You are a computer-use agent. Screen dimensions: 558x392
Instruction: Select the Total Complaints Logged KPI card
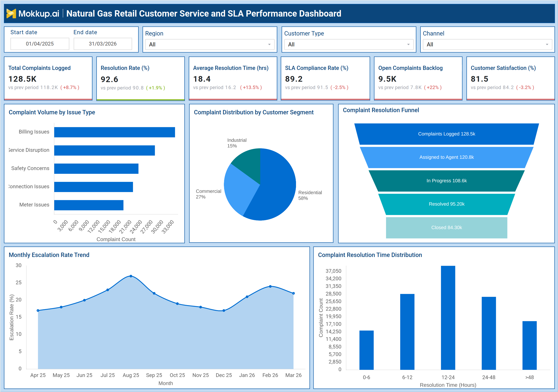tap(48, 78)
